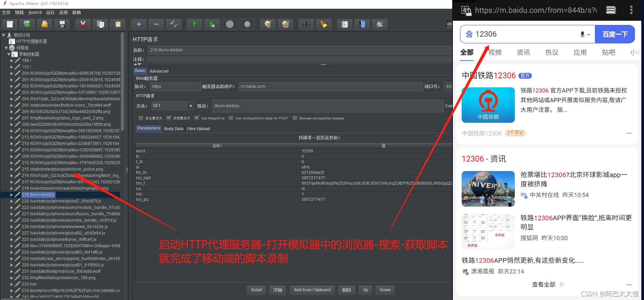
Task: Expand the 219 /from=844b/s node
Action: coord(12,195)
